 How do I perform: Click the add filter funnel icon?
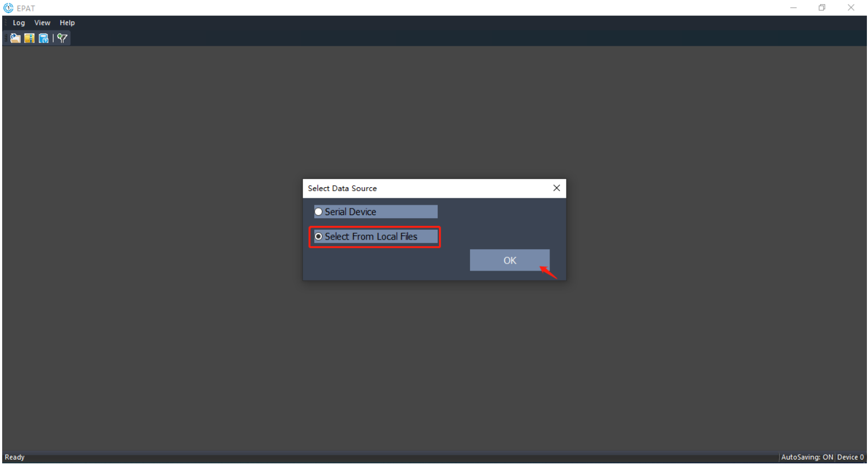[x=62, y=38]
